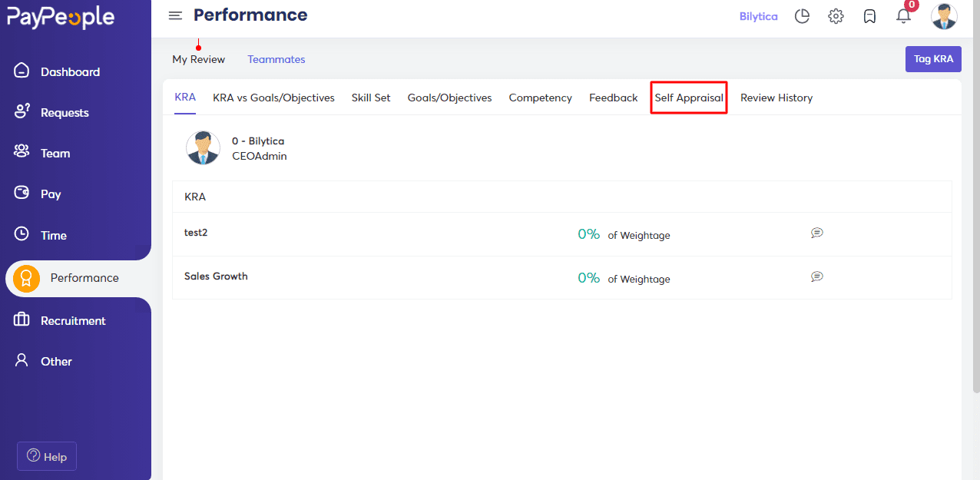Screen dimensions: 980x480
Task: Open the hamburger menu icon
Action: tap(175, 16)
